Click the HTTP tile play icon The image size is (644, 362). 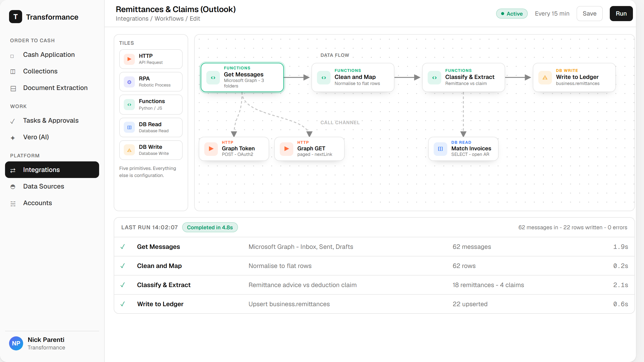[129, 59]
